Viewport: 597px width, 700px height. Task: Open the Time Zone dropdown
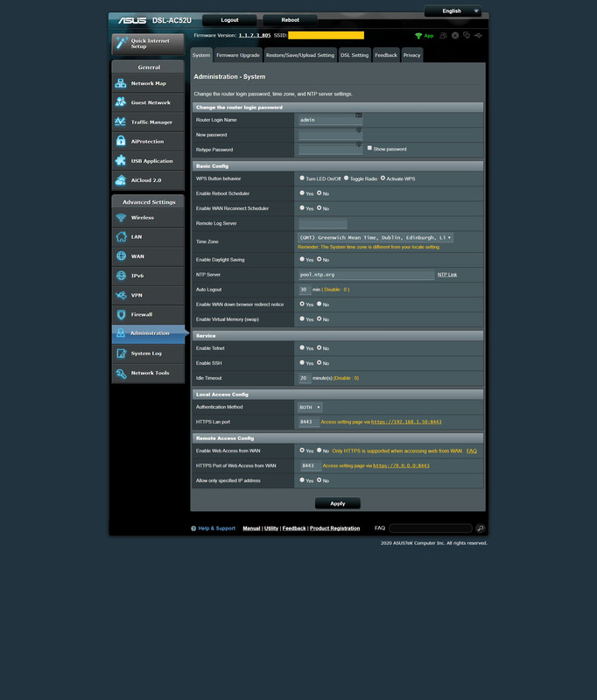tap(376, 237)
